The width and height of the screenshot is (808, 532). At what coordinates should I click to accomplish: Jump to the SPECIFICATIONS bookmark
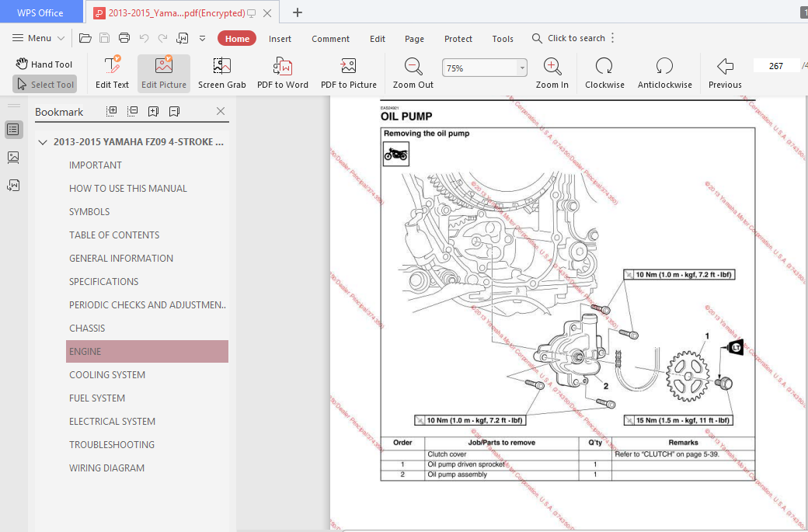coord(103,282)
